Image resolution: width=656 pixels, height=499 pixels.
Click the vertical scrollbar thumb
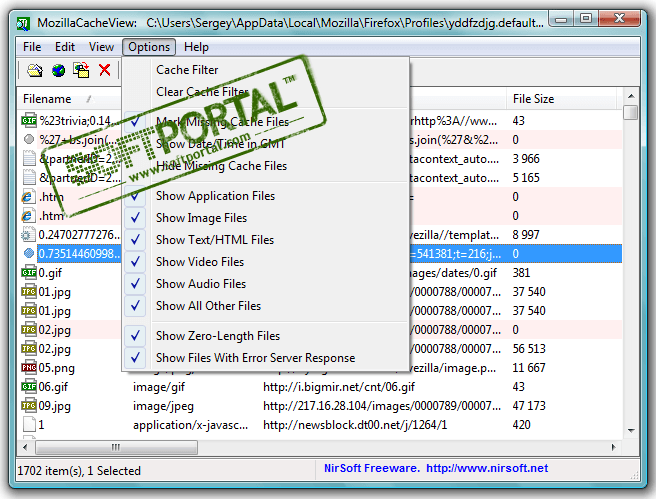point(631,113)
